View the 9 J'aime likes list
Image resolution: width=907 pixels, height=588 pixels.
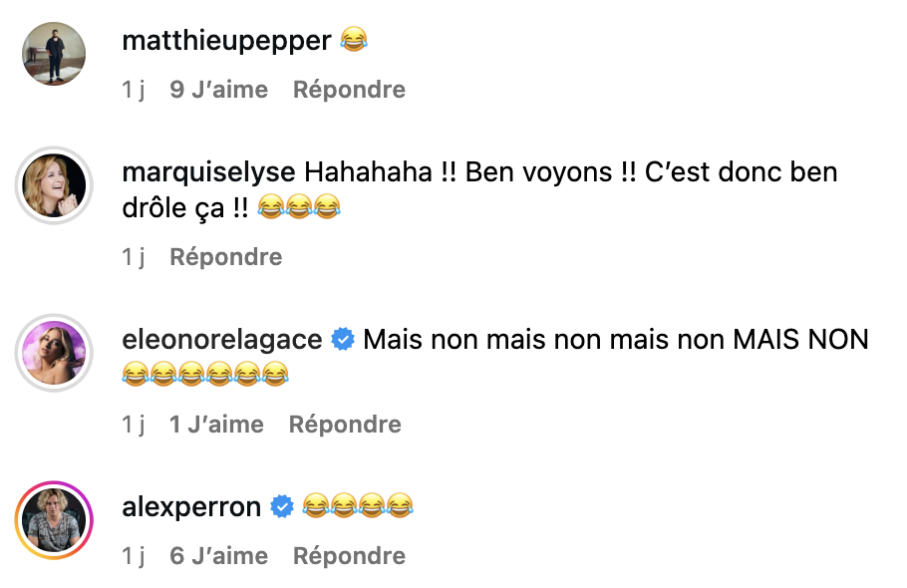click(219, 90)
